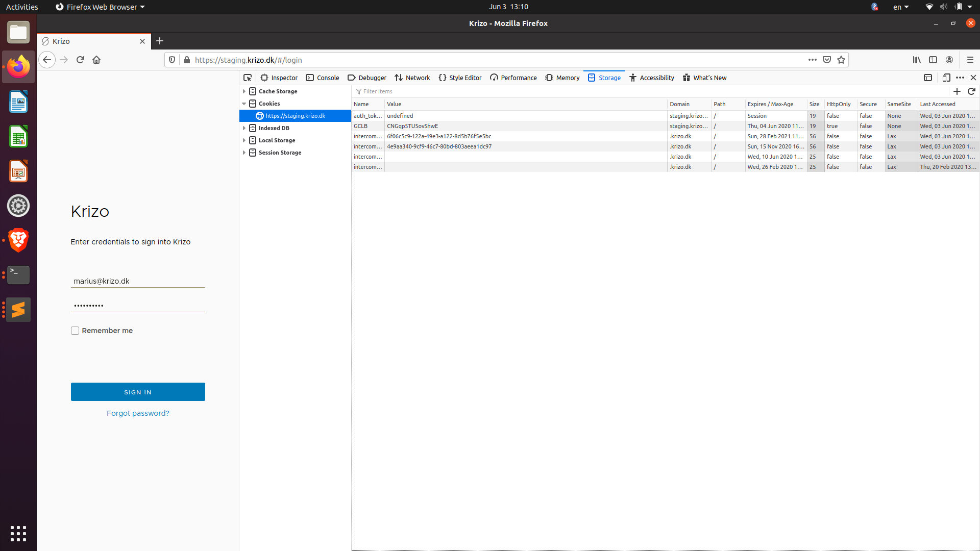Open the What's New tab

click(x=705, y=78)
